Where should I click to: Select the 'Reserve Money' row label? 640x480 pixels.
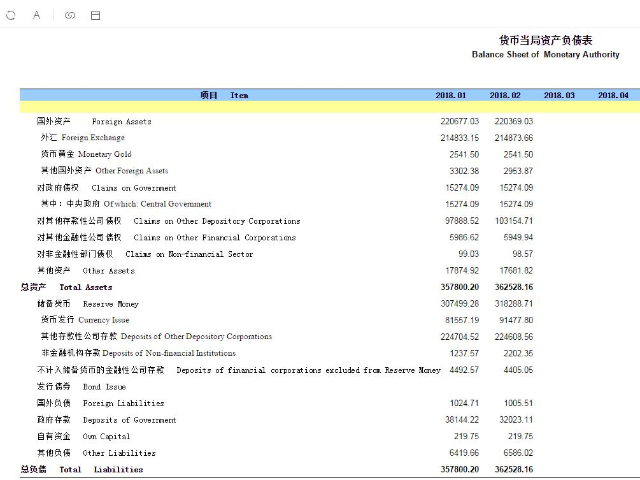pyautogui.click(x=111, y=304)
